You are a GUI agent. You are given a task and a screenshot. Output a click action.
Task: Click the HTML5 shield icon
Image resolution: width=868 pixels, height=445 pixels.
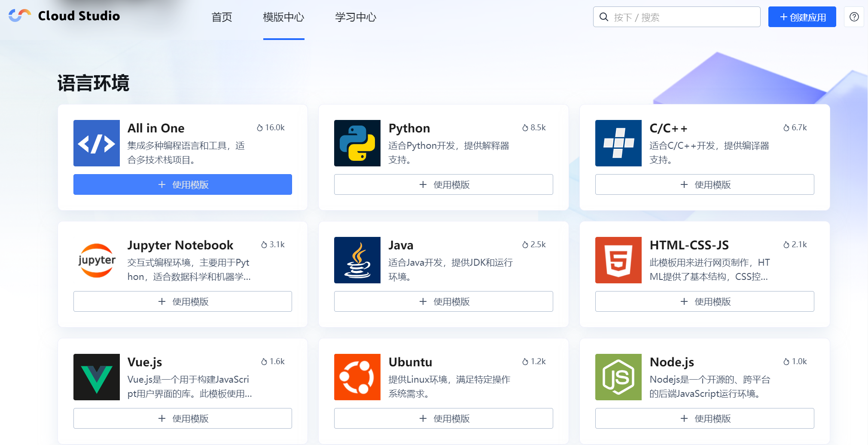click(618, 260)
